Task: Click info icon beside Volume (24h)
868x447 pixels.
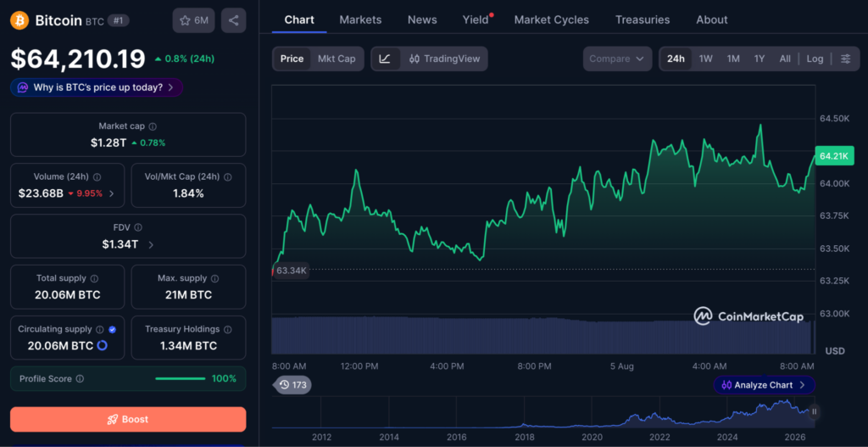Action: pyautogui.click(x=97, y=177)
